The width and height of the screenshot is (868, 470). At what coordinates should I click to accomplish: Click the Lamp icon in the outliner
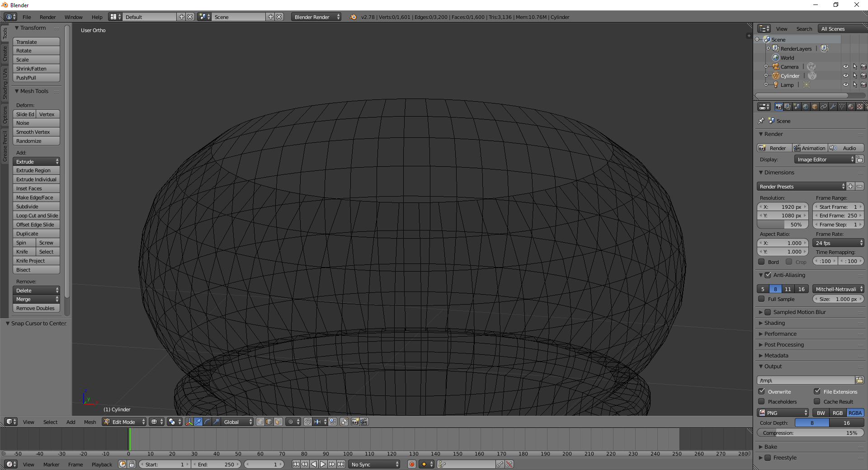tap(776, 85)
